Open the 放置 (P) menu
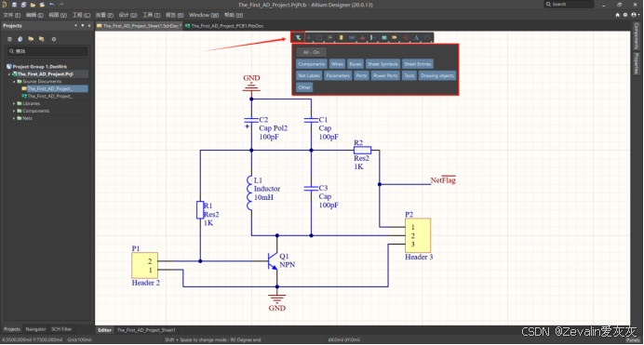Viewport: 644px width, 345px height. click(x=104, y=15)
